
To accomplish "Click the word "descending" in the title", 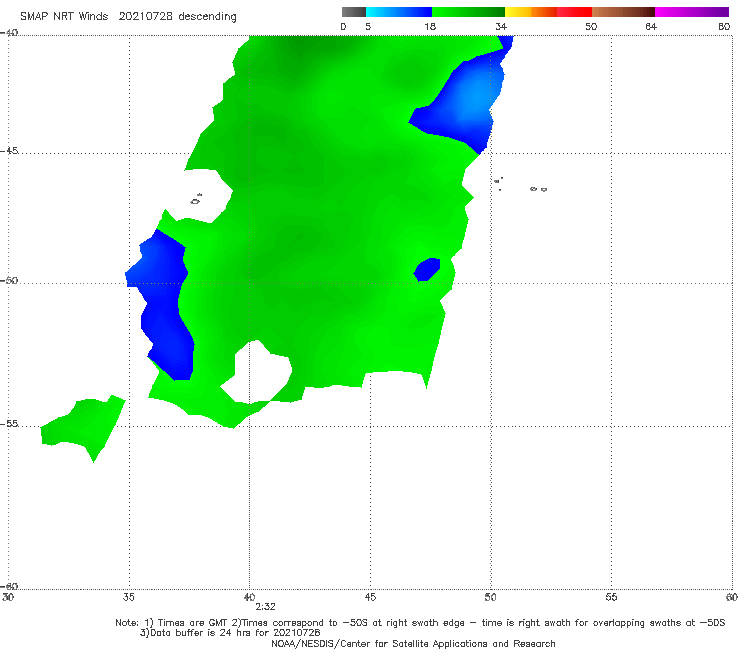I will pyautogui.click(x=208, y=17).
